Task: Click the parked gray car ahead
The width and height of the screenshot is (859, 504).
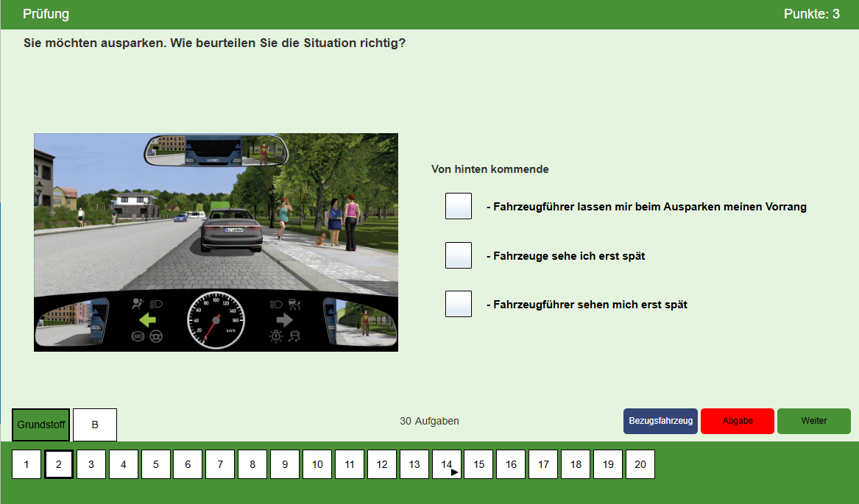Action: 231,231
